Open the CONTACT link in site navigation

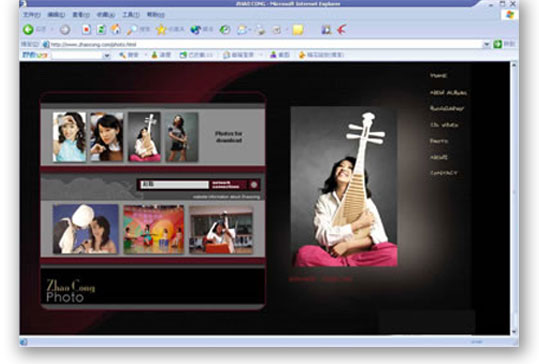443,173
